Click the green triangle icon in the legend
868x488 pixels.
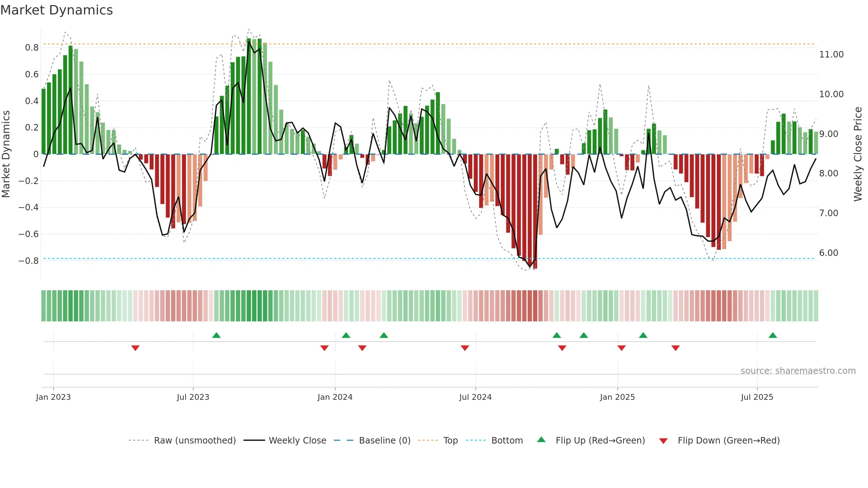click(x=541, y=440)
